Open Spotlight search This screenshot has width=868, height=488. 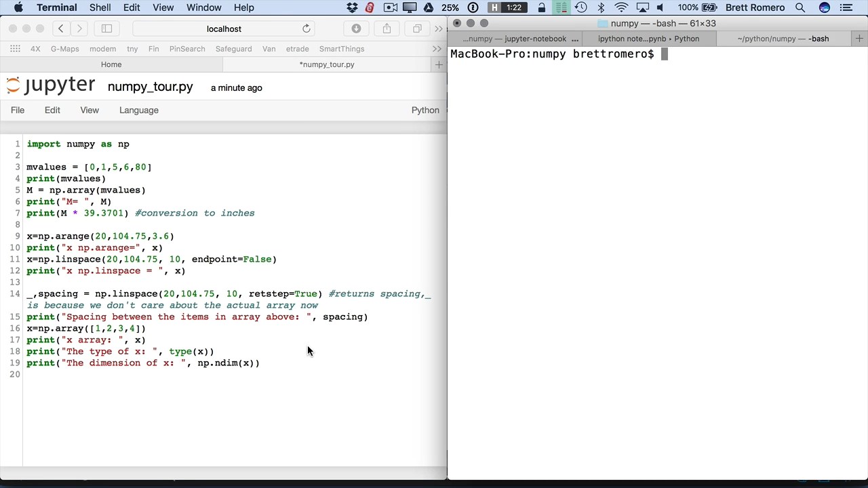800,7
